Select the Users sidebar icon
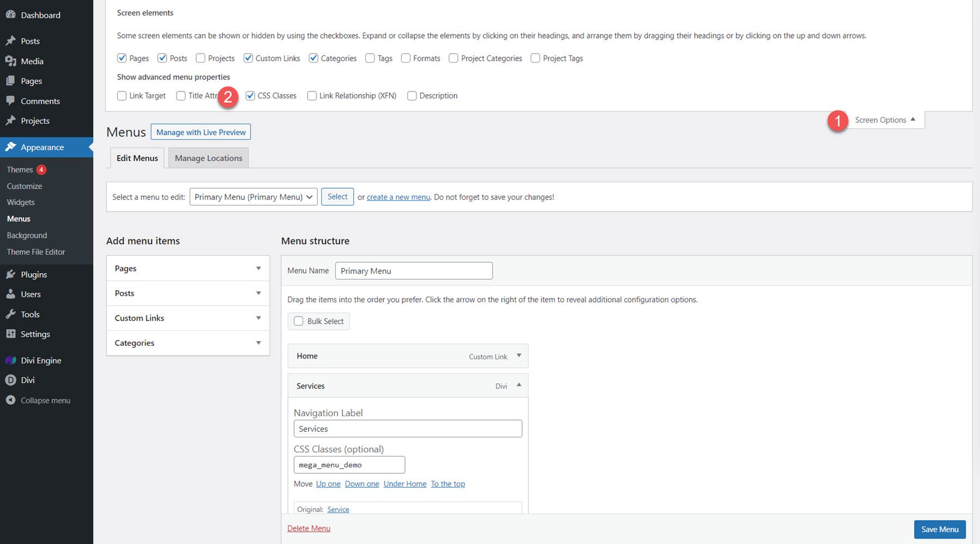Viewport: 980px width, 544px height. click(x=11, y=294)
